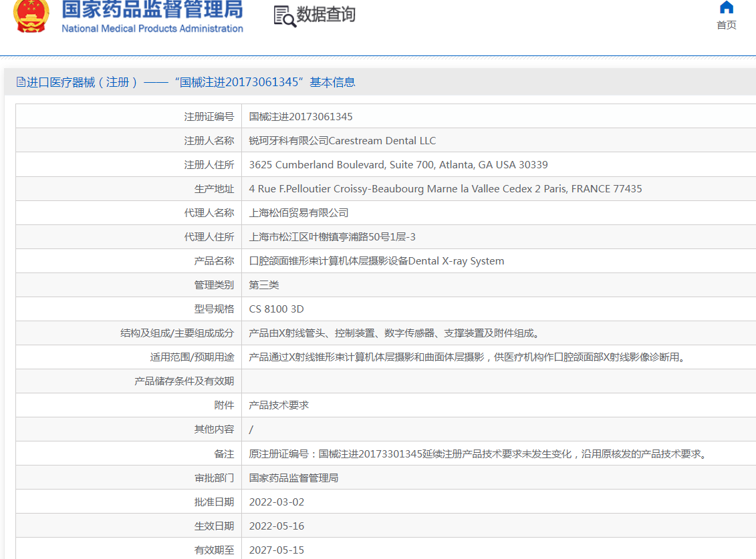Select management class value 第三类
This screenshot has width=756, height=559.
[x=264, y=285]
